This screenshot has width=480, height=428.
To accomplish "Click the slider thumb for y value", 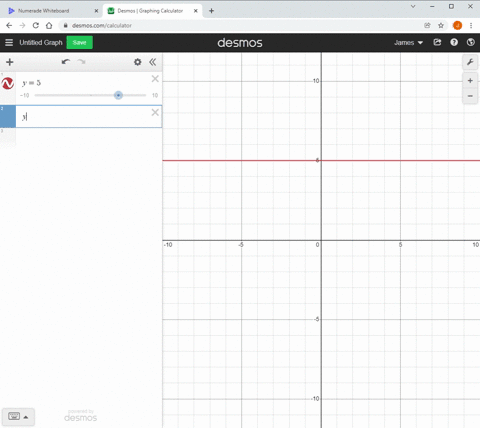I will 118,95.
